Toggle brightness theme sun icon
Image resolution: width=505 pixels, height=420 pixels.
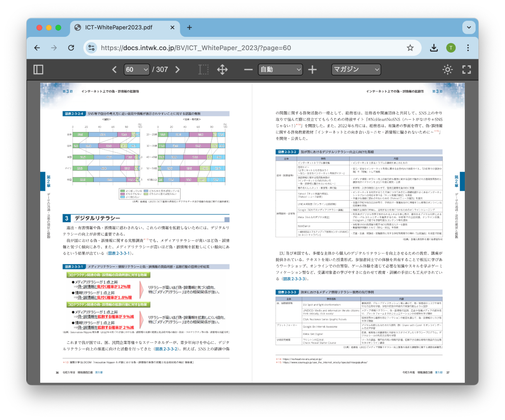pyautogui.click(x=447, y=70)
